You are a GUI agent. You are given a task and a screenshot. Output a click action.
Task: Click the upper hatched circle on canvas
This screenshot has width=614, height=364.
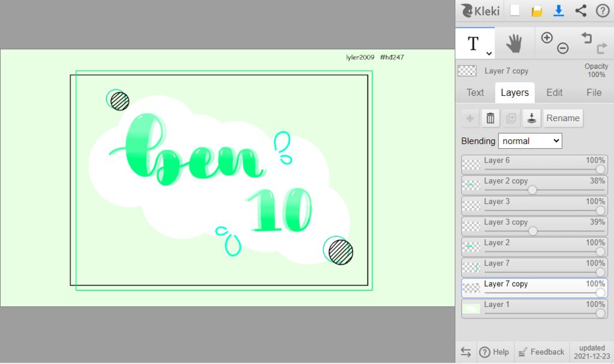(119, 101)
